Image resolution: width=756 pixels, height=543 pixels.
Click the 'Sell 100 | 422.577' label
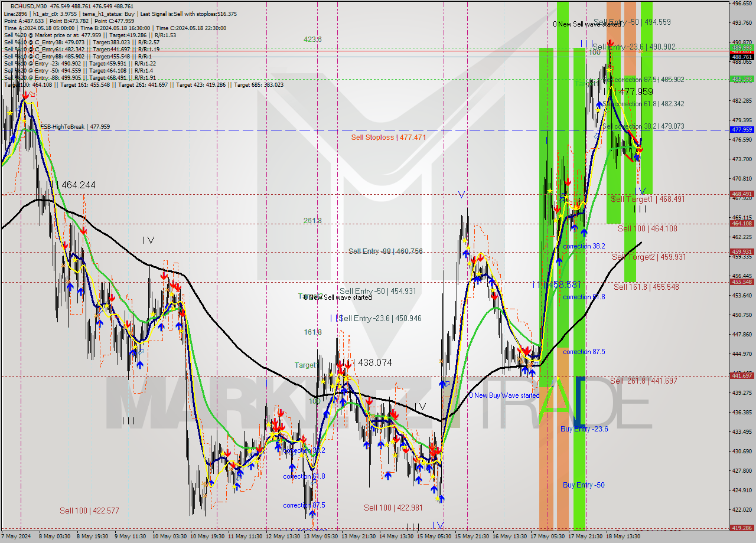click(x=89, y=511)
